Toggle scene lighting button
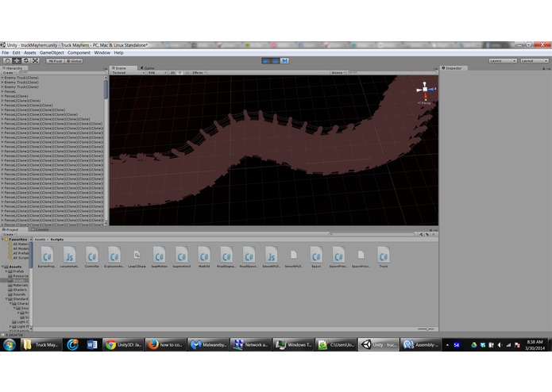The height and width of the screenshot is (392, 552). click(179, 72)
